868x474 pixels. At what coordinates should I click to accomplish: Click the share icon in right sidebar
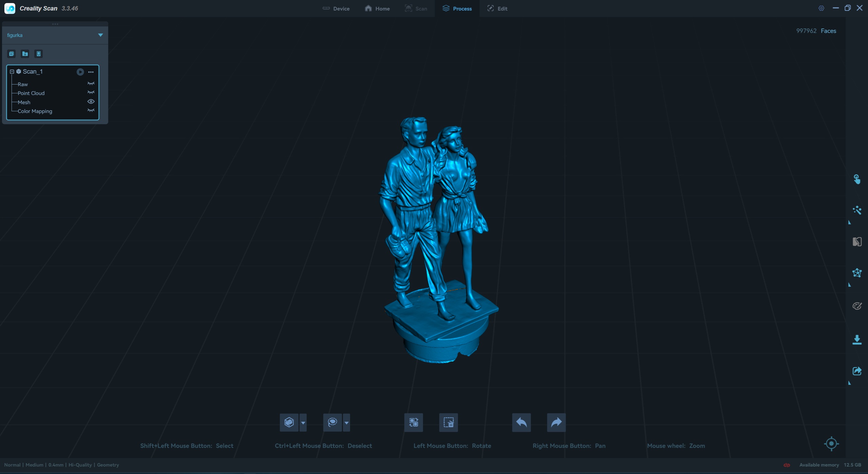(x=857, y=371)
